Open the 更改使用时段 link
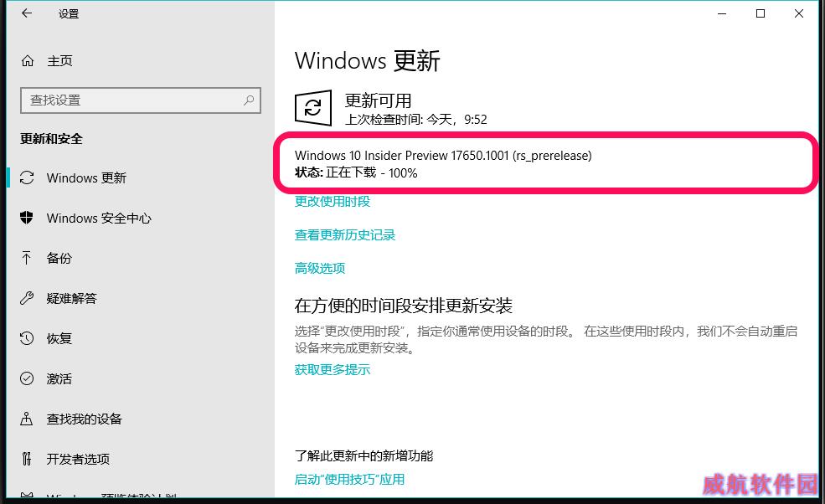The width and height of the screenshot is (825, 504). tap(333, 202)
